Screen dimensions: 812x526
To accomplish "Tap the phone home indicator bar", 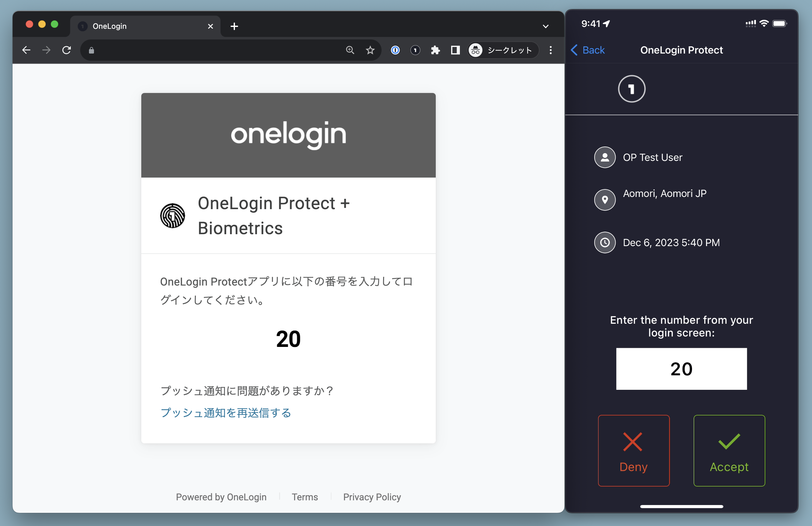I will click(681, 507).
